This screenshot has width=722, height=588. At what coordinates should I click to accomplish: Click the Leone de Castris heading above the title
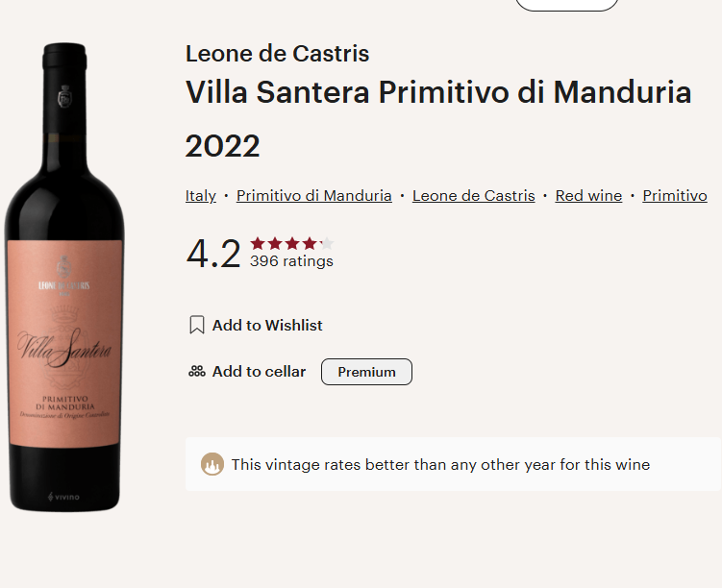point(278,54)
